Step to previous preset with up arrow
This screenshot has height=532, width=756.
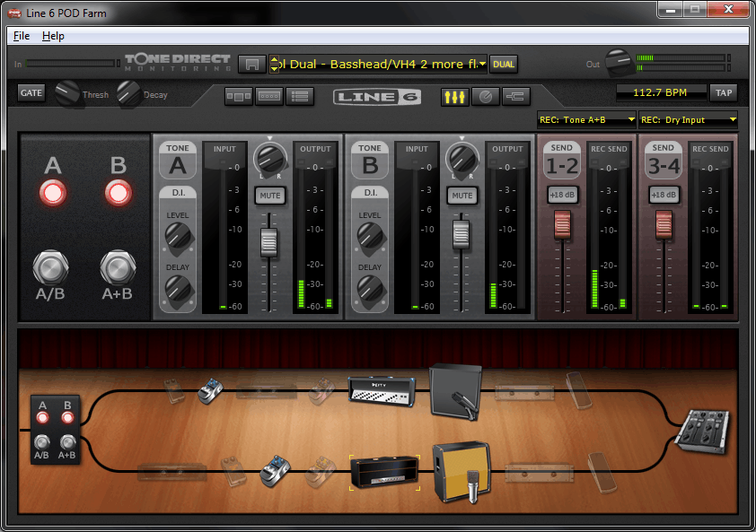coord(275,60)
